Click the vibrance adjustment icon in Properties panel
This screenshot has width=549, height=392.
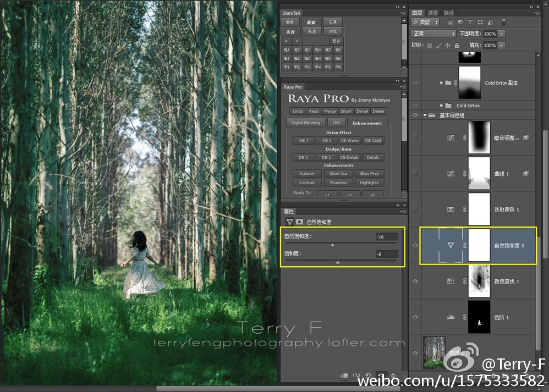(289, 222)
